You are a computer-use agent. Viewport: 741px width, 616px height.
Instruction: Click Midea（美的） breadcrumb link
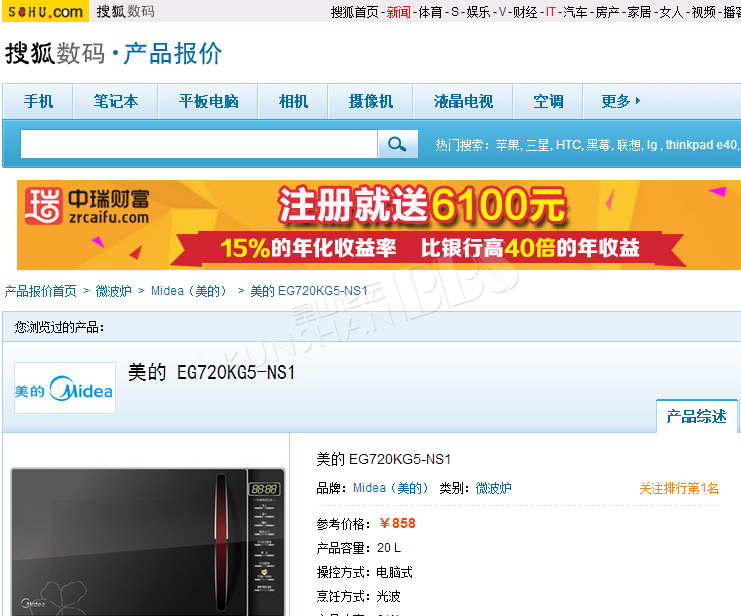point(189,291)
